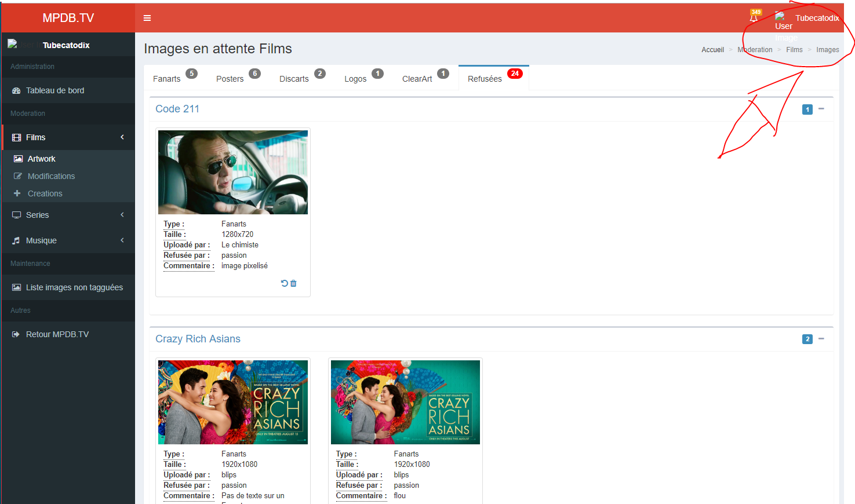Open the Code 211 movie title link
Viewport: 855px width, 504px height.
point(177,109)
